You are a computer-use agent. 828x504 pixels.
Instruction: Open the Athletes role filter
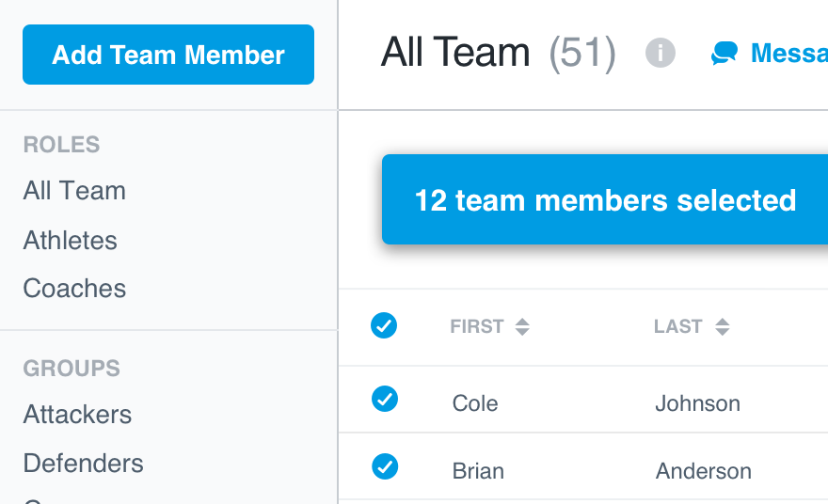coord(71,241)
